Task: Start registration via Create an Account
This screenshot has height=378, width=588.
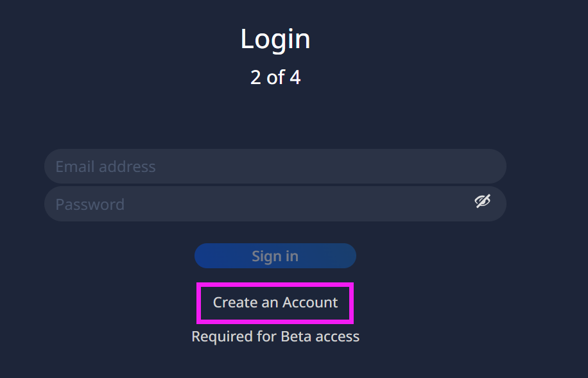Action: point(275,302)
